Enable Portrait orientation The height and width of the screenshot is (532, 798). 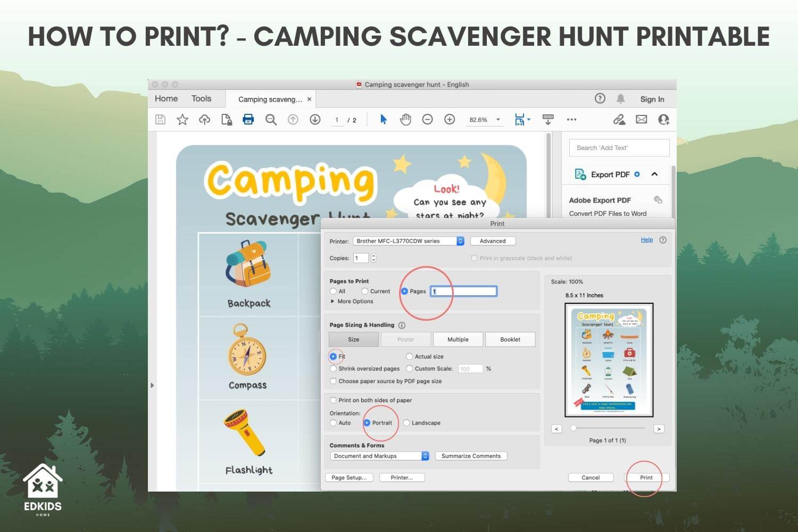pos(368,422)
